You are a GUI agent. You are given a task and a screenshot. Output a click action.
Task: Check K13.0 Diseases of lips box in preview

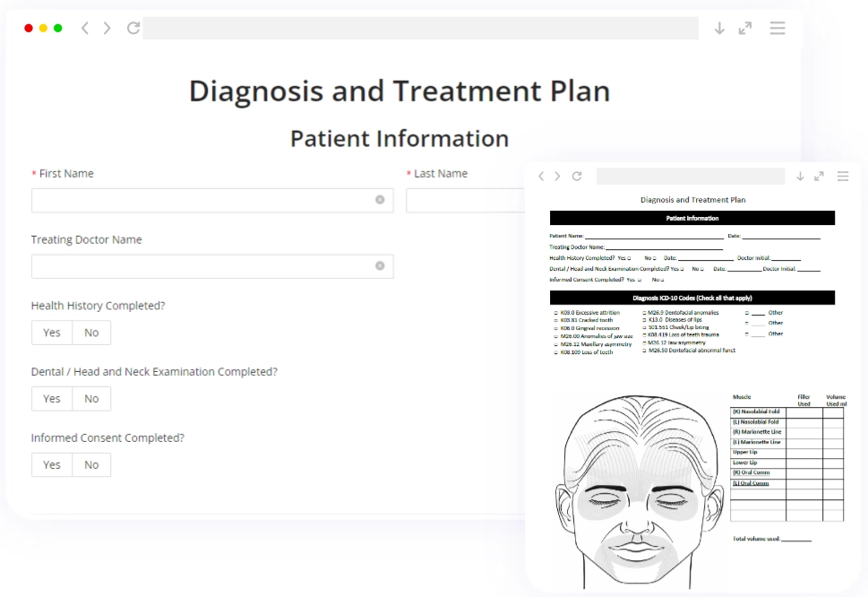(644, 320)
